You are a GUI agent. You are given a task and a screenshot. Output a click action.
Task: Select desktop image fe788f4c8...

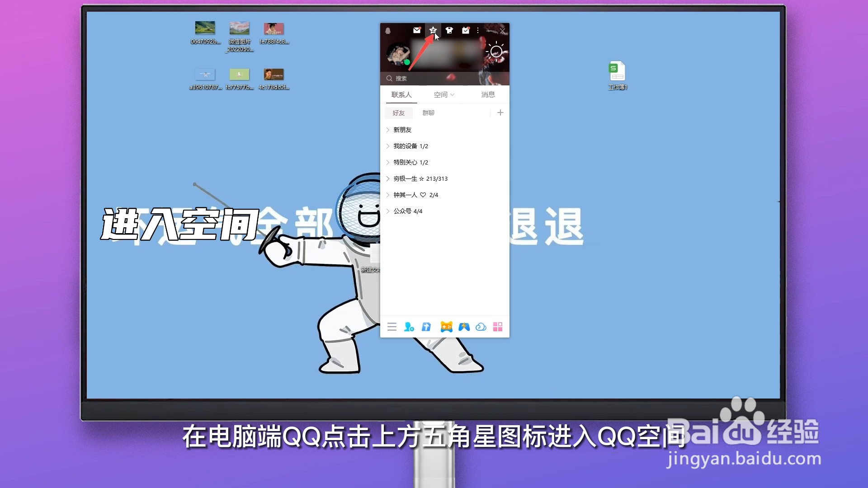coord(274,33)
